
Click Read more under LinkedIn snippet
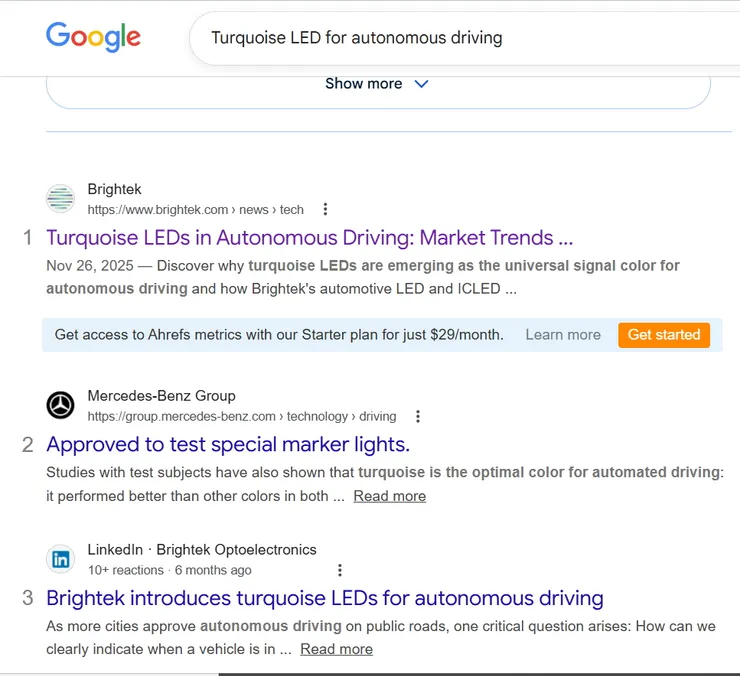[336, 649]
